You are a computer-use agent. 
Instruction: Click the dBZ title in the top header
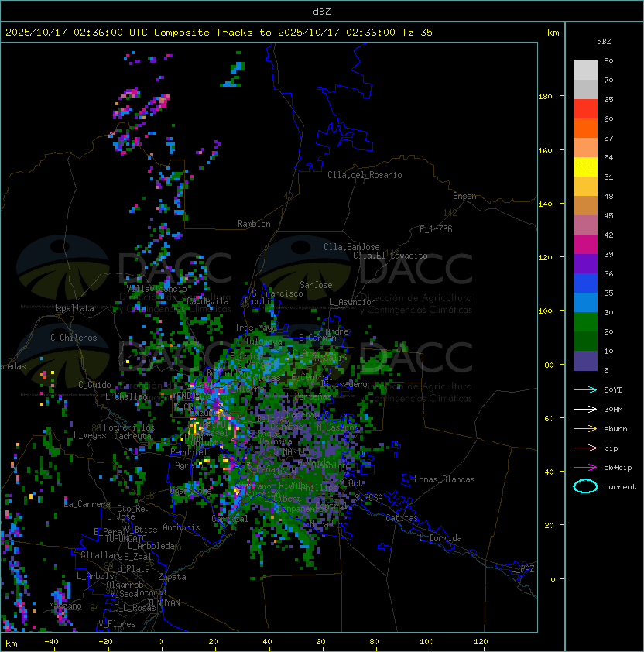click(x=322, y=11)
